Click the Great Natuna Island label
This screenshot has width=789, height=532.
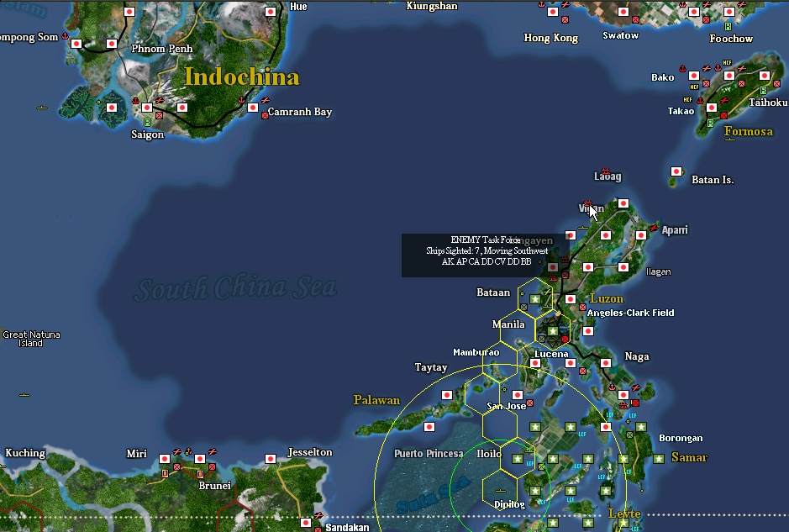pyautogui.click(x=31, y=339)
